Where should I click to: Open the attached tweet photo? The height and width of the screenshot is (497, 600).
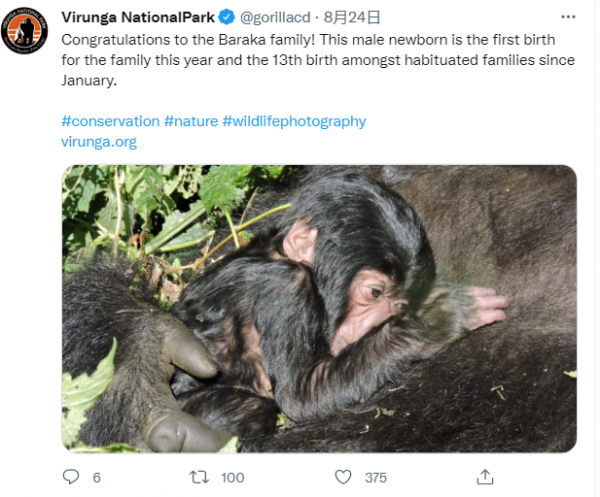click(x=319, y=308)
